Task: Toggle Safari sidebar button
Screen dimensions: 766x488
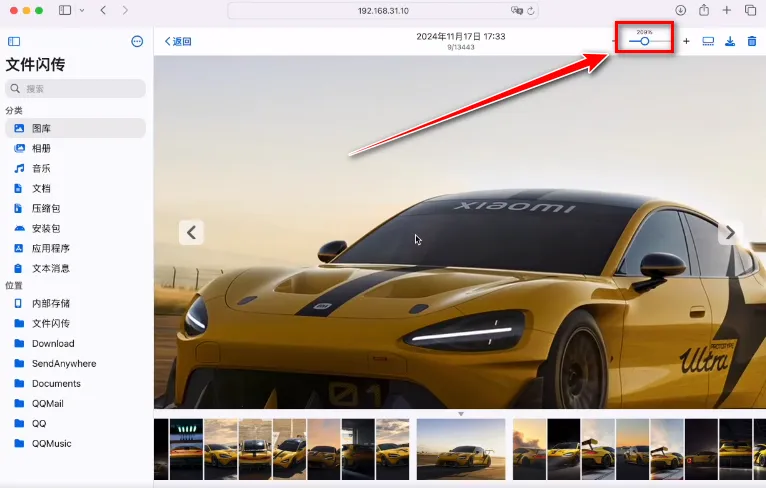Action: point(65,10)
